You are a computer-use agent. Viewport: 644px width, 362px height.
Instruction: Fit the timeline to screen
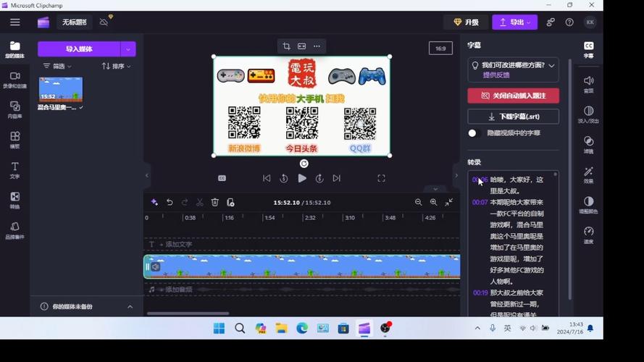(449, 202)
